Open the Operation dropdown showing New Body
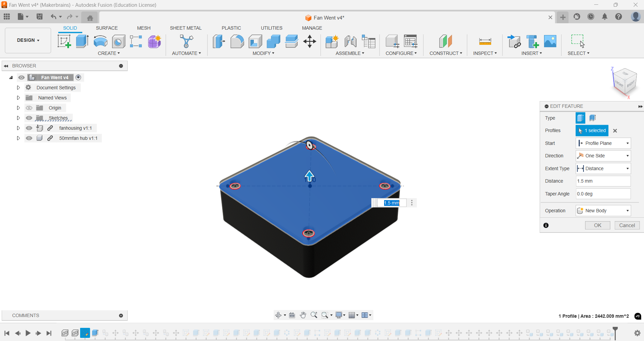644x341 pixels. click(x=603, y=210)
